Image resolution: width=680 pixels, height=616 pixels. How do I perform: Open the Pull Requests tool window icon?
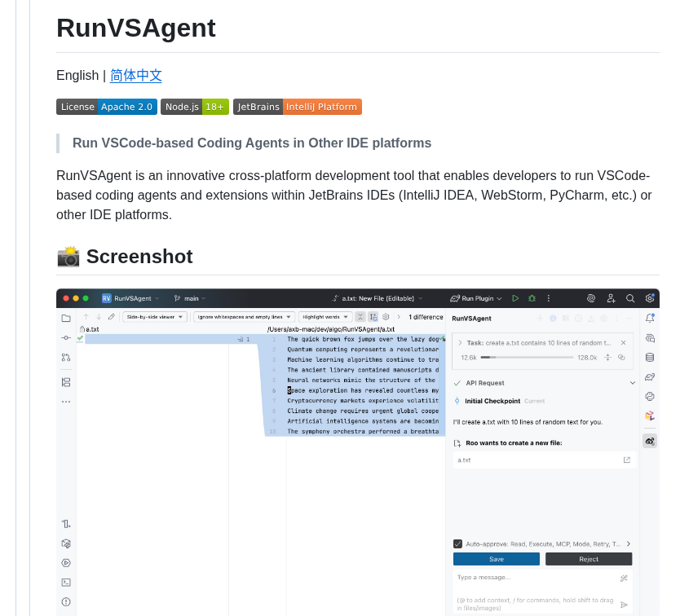[66, 357]
